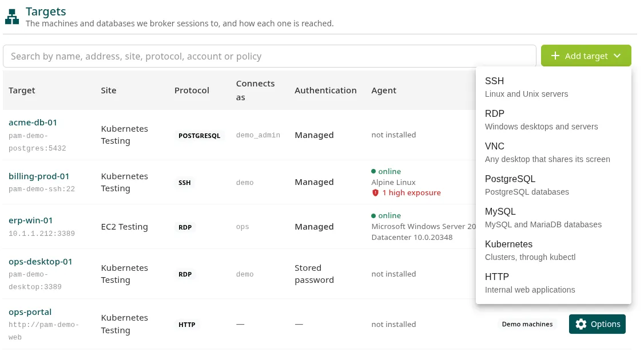
Task: Click the RDP badge in erp-win-01 row
Action: tap(185, 227)
